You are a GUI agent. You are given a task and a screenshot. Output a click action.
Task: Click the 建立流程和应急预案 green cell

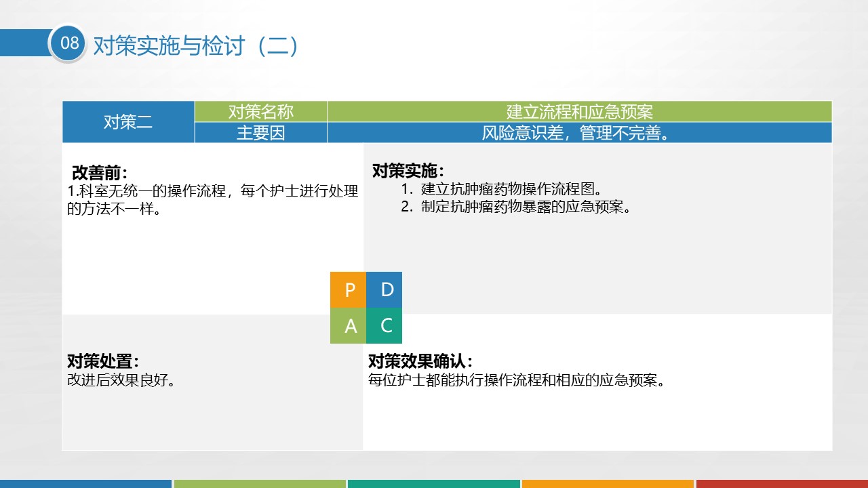tap(579, 112)
